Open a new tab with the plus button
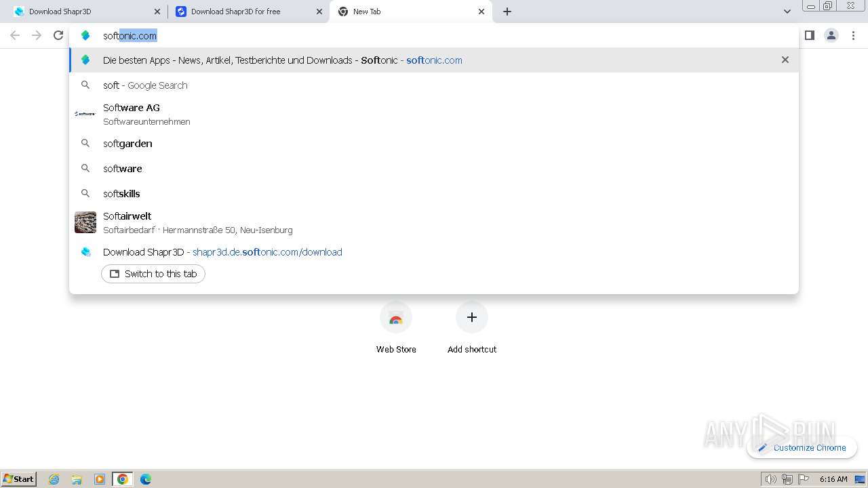 tap(507, 12)
